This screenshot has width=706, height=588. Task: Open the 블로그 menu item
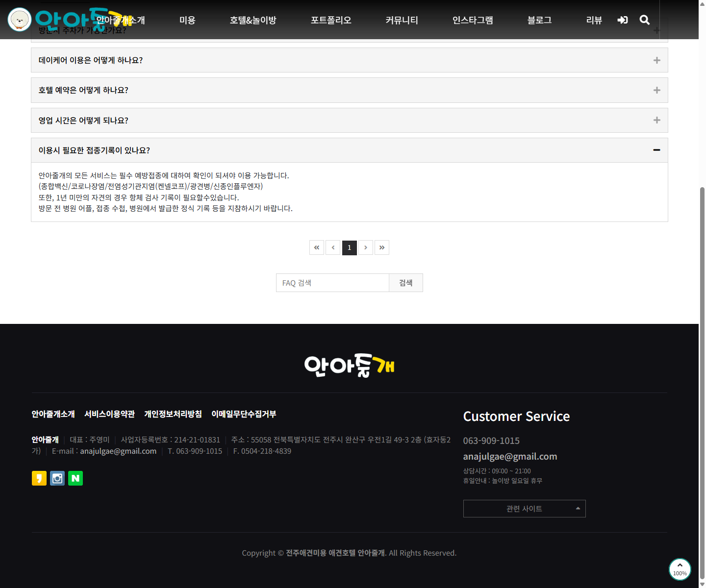pos(539,20)
